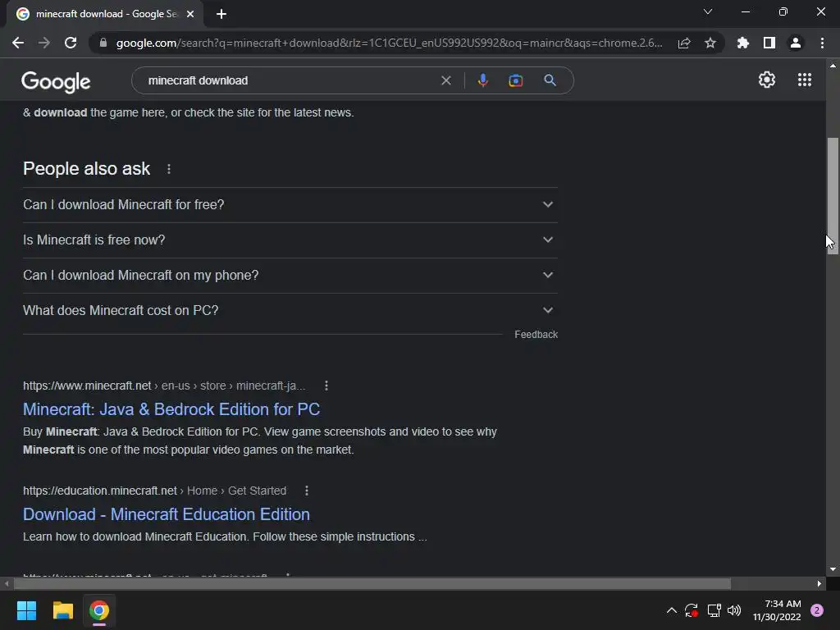Click the 'People also ask' heading
The width and height of the screenshot is (840, 630).
86,169
